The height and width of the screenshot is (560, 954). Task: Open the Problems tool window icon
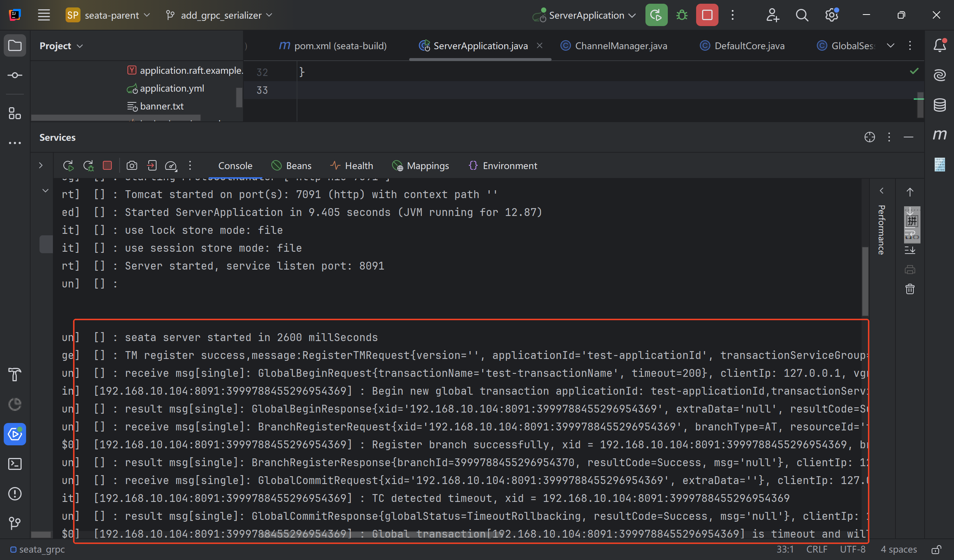(15, 494)
